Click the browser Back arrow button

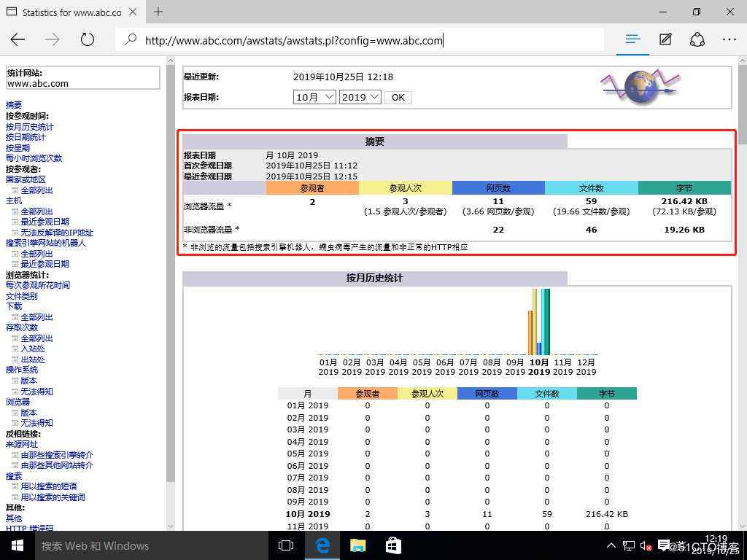[18, 40]
